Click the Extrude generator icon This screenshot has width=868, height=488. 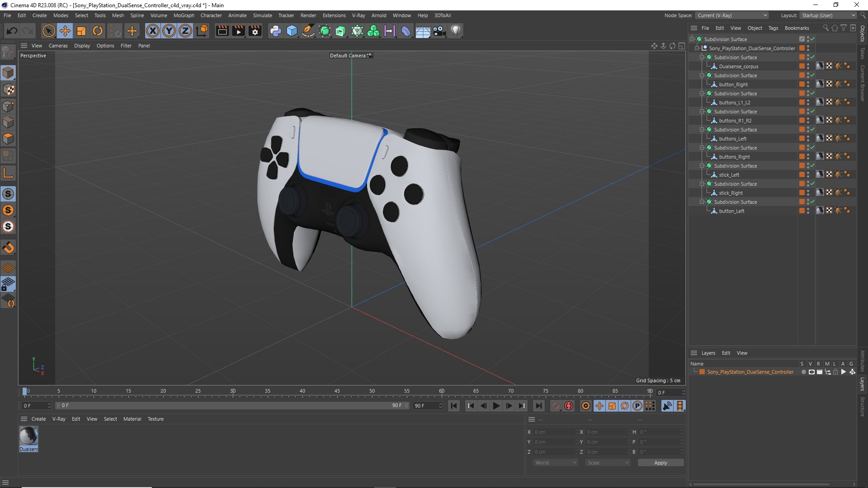(341, 31)
